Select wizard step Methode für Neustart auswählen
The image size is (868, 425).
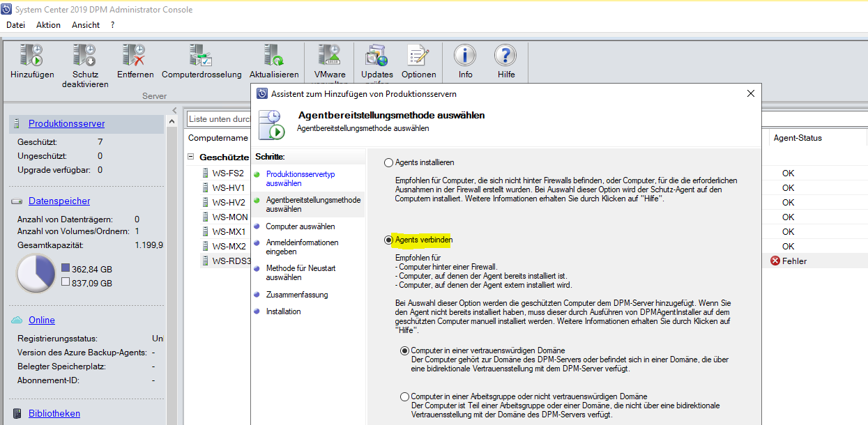[x=300, y=272]
